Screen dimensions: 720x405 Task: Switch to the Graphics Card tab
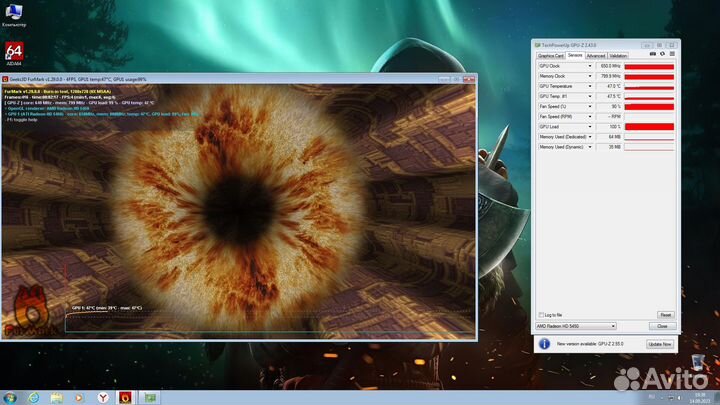(x=551, y=56)
